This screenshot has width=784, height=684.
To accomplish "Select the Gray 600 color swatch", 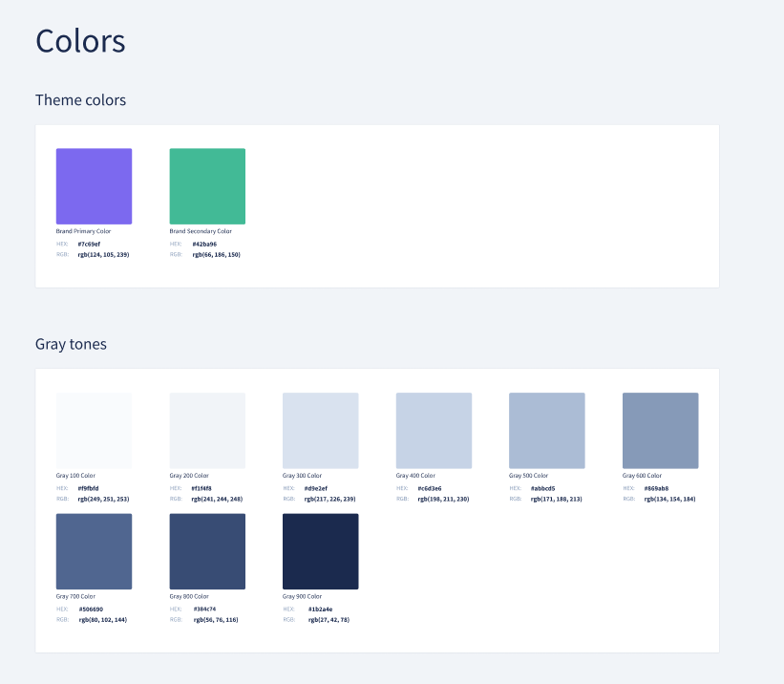I will (x=660, y=431).
